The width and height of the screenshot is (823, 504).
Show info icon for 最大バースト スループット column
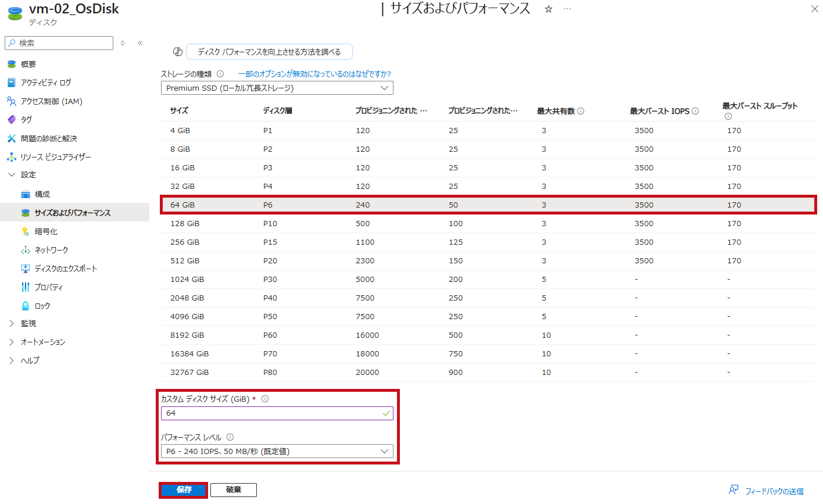point(728,116)
